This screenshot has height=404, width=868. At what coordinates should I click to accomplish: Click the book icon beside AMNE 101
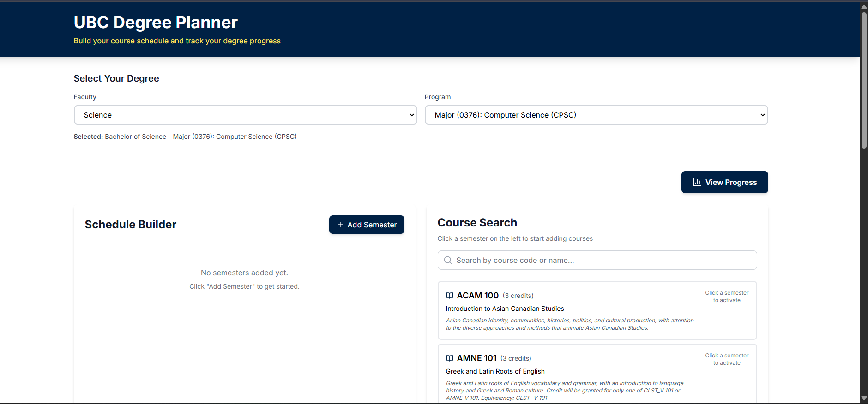tap(450, 358)
